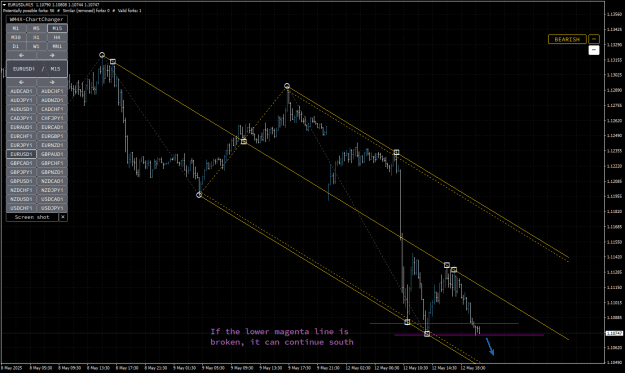Load the EURCHF symbol
625x373 pixels.
click(x=22, y=136)
